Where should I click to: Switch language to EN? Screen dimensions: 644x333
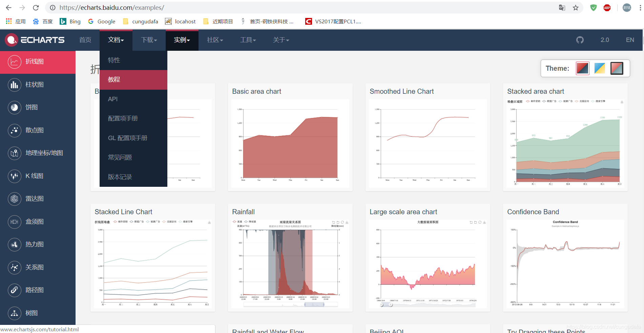630,40
